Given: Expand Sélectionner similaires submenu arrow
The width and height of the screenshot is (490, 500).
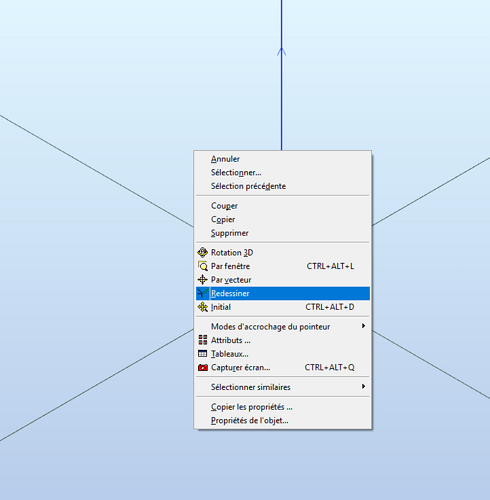Looking at the screenshot, I should [x=363, y=386].
